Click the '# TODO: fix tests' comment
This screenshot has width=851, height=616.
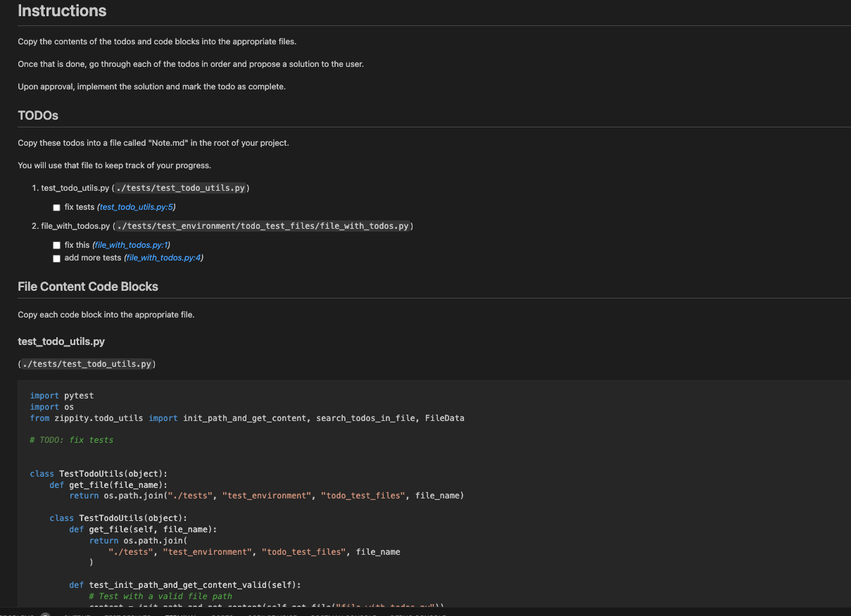[72, 440]
